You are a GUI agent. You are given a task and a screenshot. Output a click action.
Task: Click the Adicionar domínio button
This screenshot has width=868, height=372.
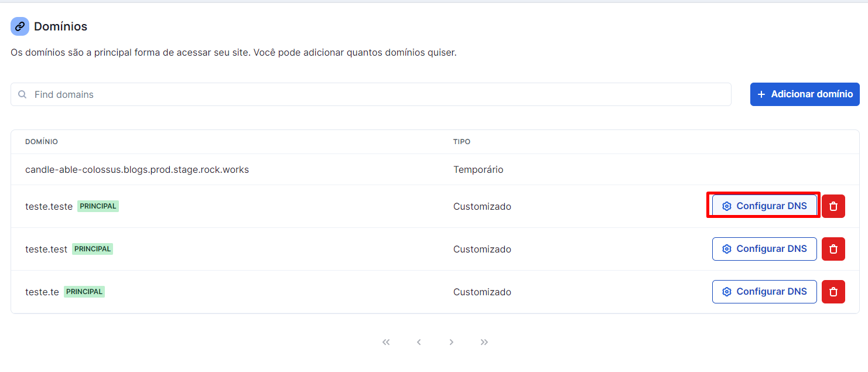pyautogui.click(x=805, y=94)
